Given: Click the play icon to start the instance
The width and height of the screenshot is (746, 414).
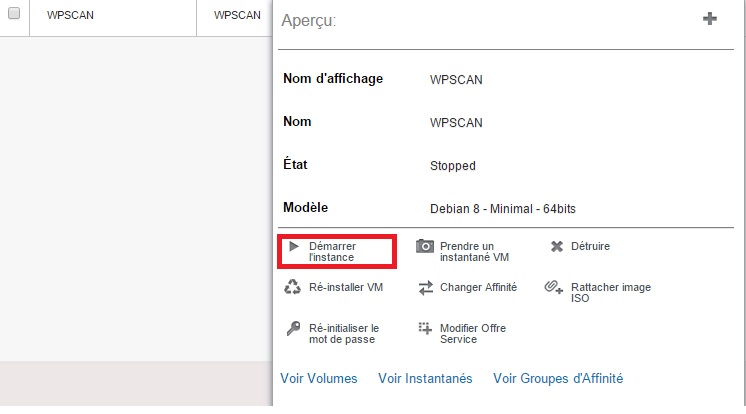Looking at the screenshot, I should tap(294, 246).
